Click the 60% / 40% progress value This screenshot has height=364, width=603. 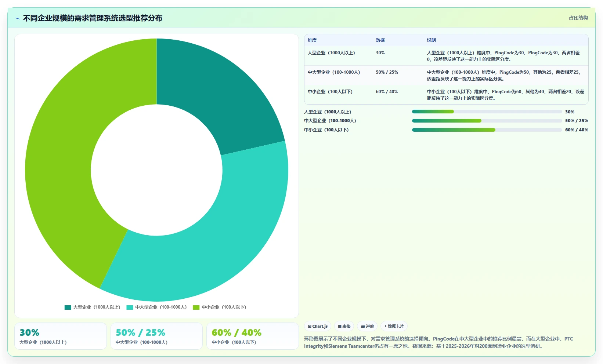tap(577, 130)
